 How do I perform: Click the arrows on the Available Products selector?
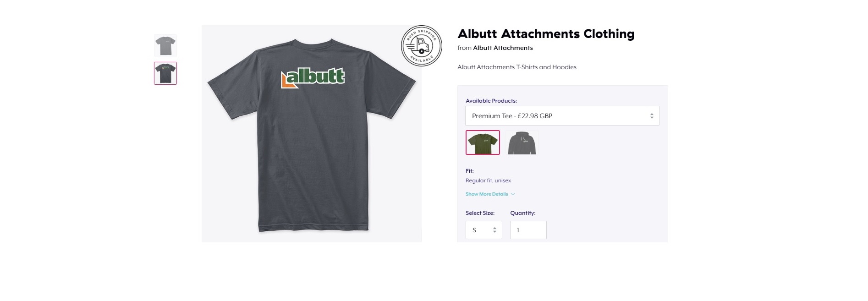(651, 116)
